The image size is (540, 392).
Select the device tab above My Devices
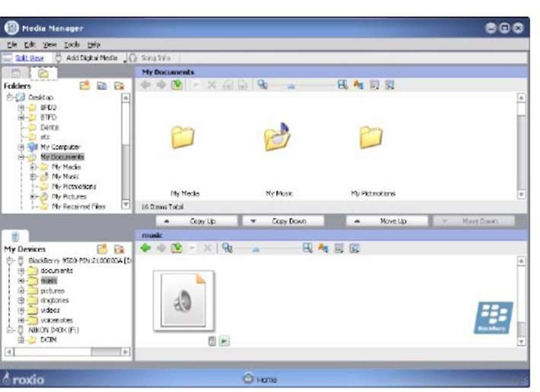click(15, 236)
